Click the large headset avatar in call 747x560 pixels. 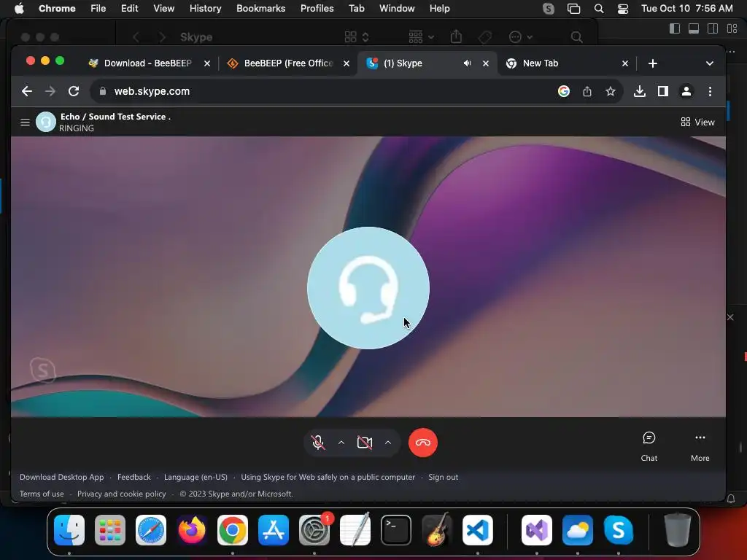point(368,287)
